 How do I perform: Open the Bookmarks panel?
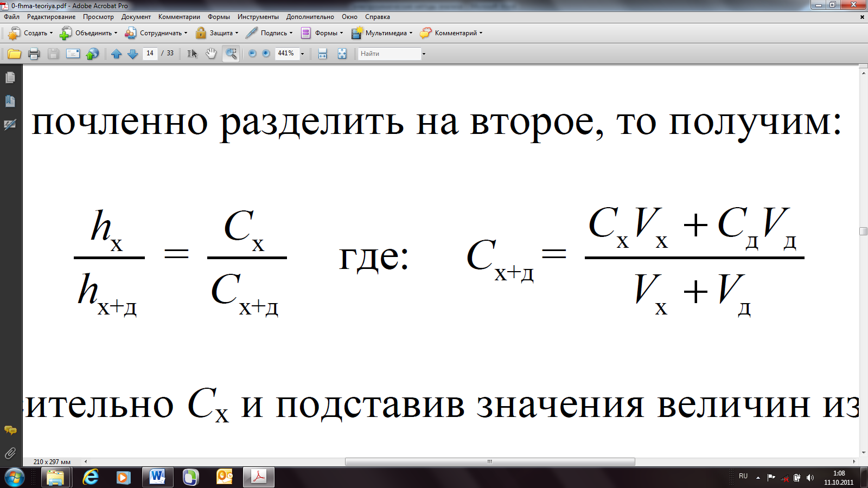(x=10, y=101)
